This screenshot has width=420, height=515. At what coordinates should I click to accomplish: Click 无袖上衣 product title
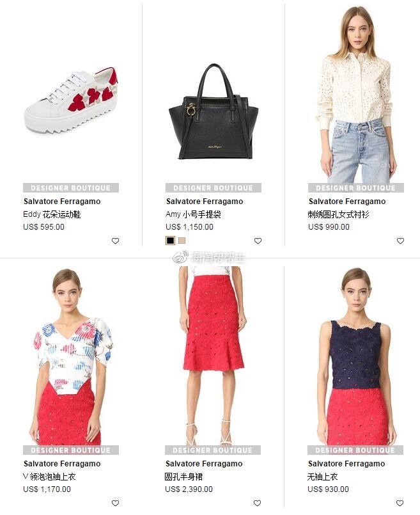coord(323,477)
